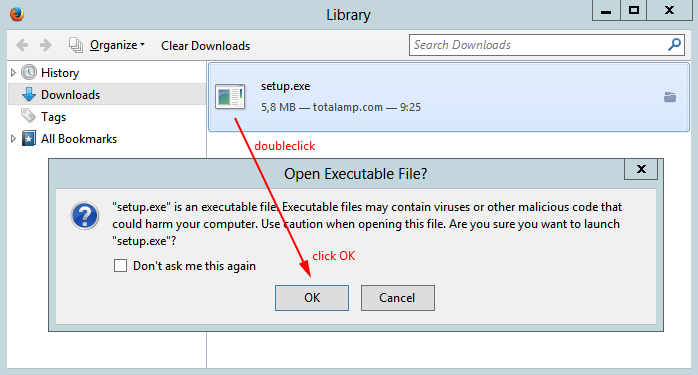Viewport: 698px width, 375px height.
Task: Click the search magnifier icon
Action: pyautogui.click(x=674, y=45)
